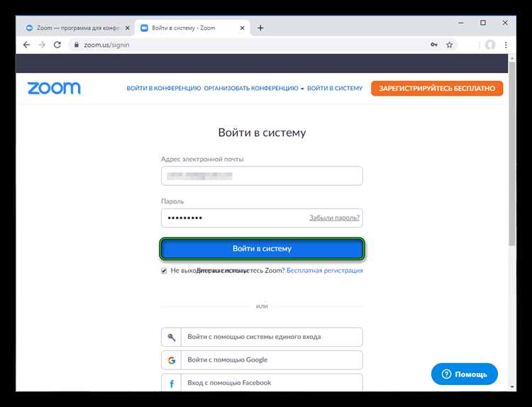Minimize the Chrome window
This screenshot has height=407, width=532.
coord(461,23)
